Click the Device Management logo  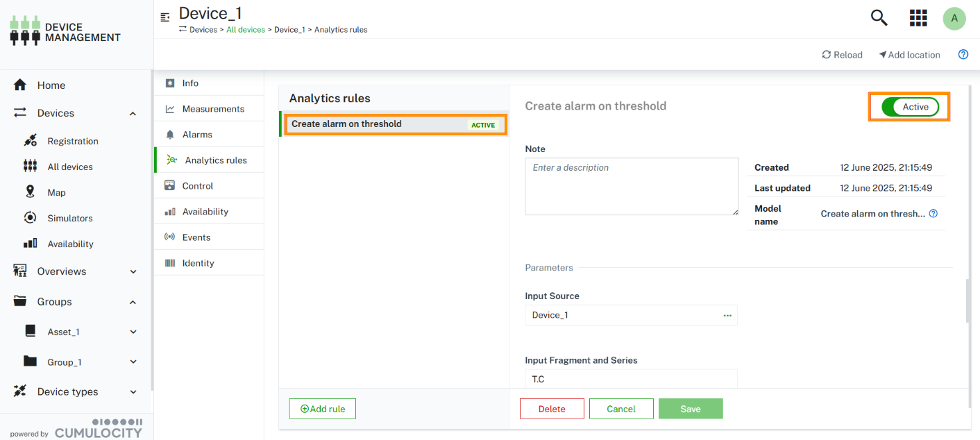tap(65, 31)
